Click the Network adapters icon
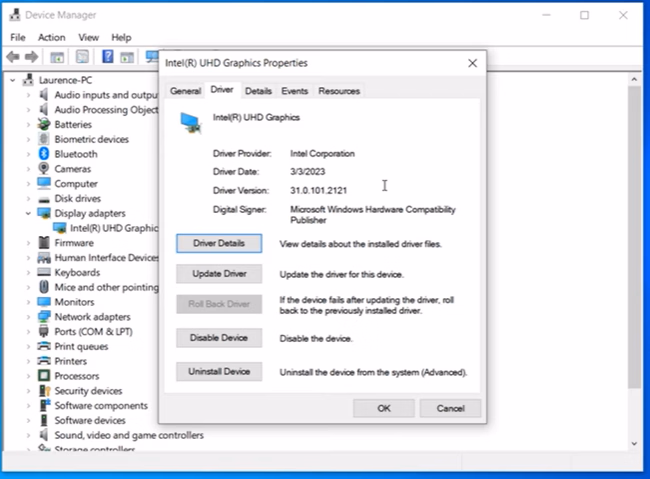This screenshot has width=650, height=479. (44, 316)
